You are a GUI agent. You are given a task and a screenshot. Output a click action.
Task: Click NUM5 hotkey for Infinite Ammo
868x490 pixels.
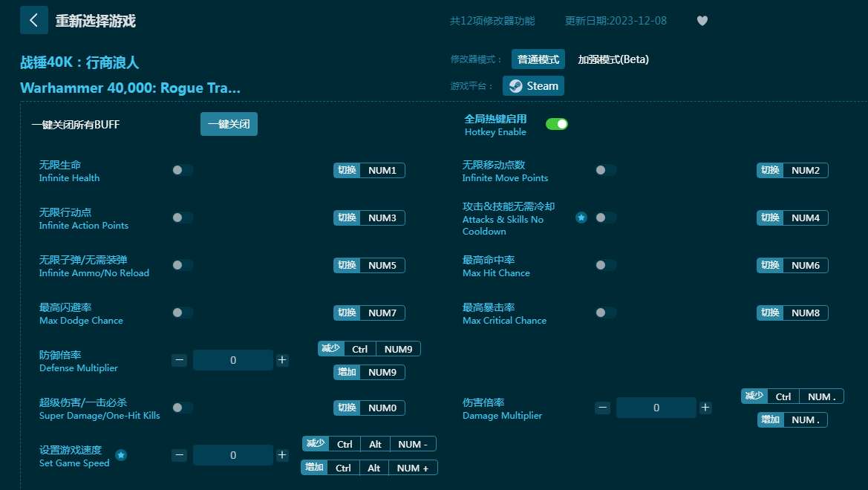point(369,266)
